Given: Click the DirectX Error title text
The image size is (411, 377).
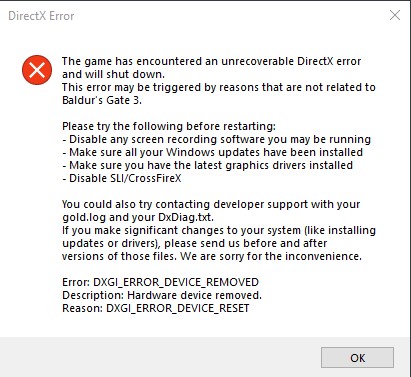Looking at the screenshot, I should coord(41,16).
